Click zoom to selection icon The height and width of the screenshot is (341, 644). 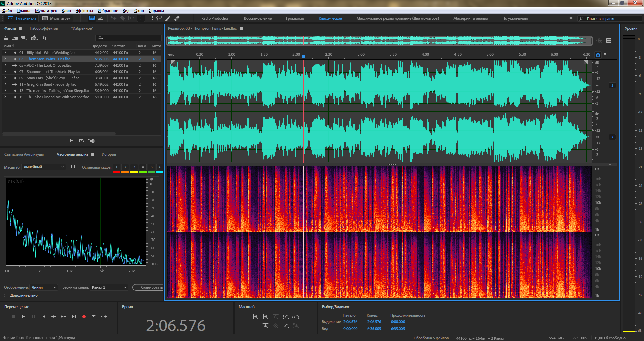[296, 317]
